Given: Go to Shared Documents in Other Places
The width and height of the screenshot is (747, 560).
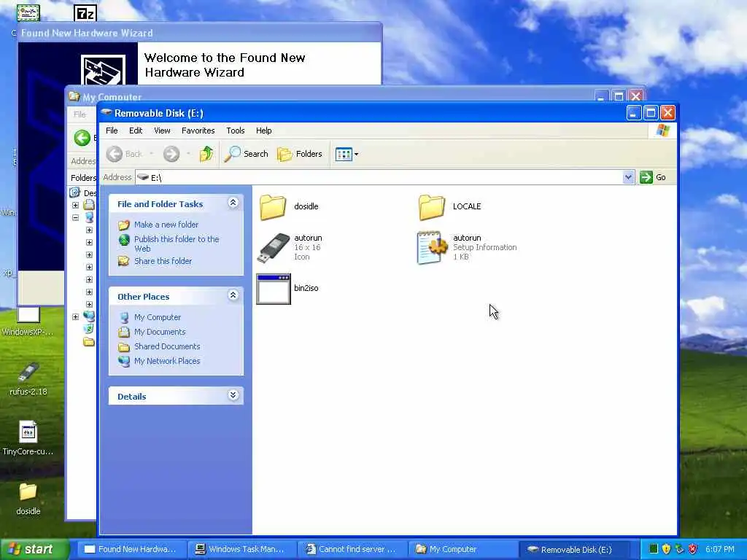Looking at the screenshot, I should pos(167,346).
